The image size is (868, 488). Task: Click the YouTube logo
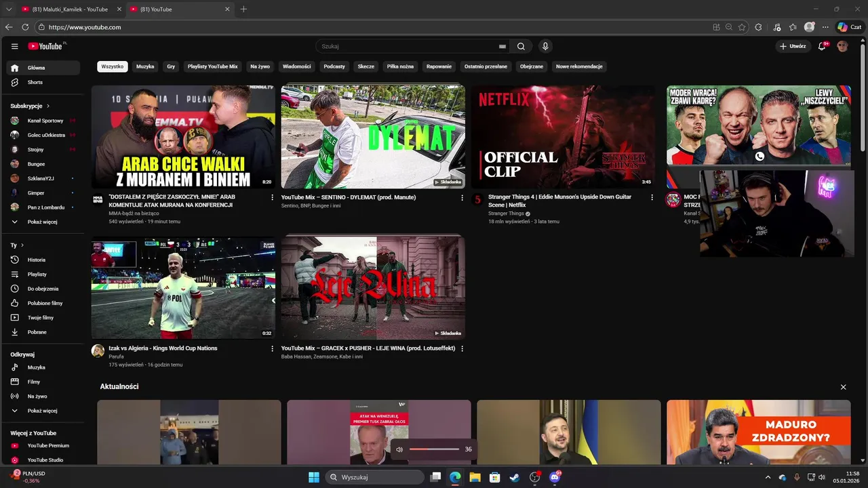46,46
